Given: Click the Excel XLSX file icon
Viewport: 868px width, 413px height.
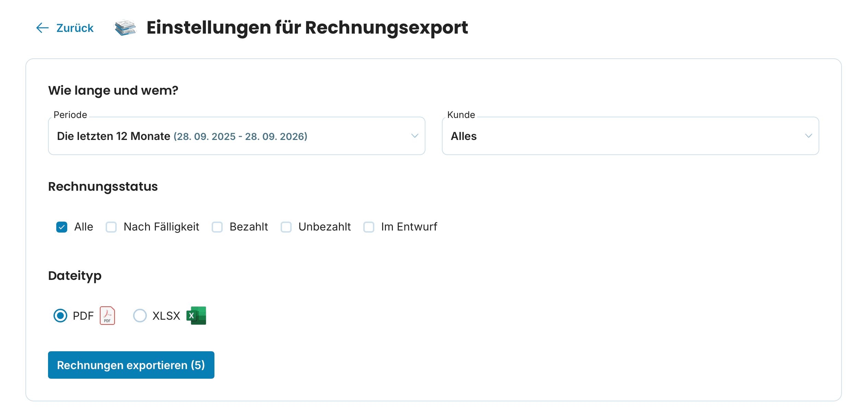Looking at the screenshot, I should (196, 316).
